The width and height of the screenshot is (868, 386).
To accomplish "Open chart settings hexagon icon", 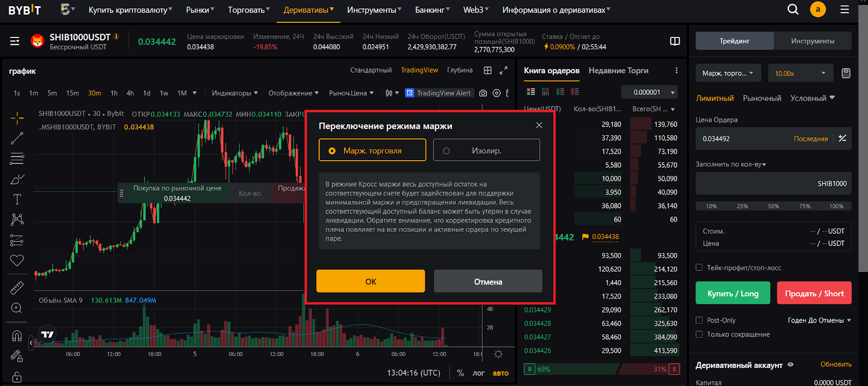I will click(x=496, y=93).
